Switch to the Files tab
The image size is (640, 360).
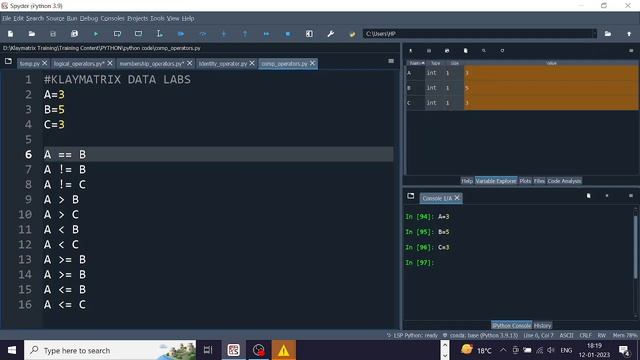539,181
